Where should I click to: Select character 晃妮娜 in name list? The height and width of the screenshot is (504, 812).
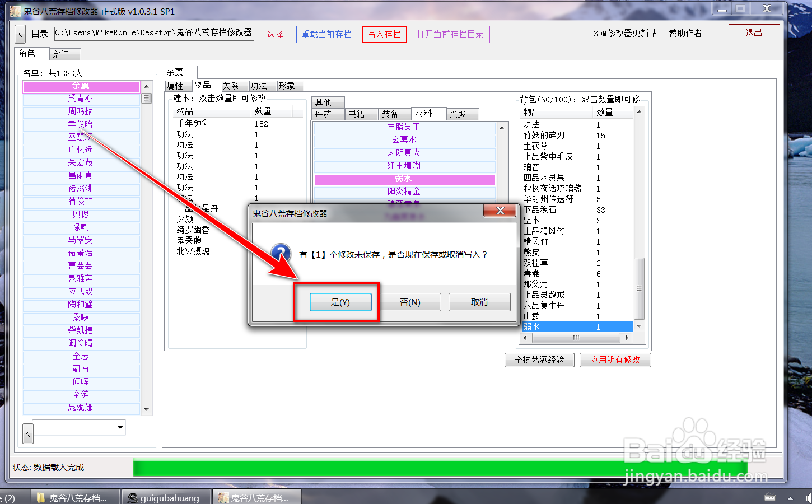tap(81, 408)
